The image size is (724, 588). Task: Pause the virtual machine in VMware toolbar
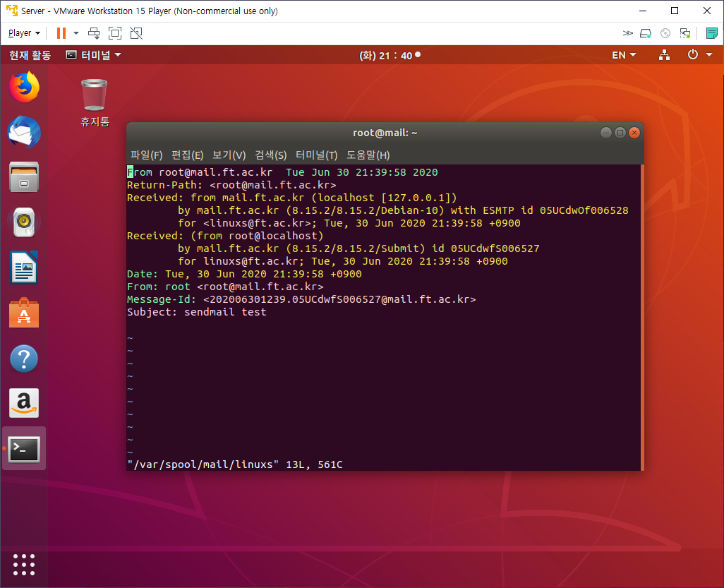pyautogui.click(x=61, y=32)
